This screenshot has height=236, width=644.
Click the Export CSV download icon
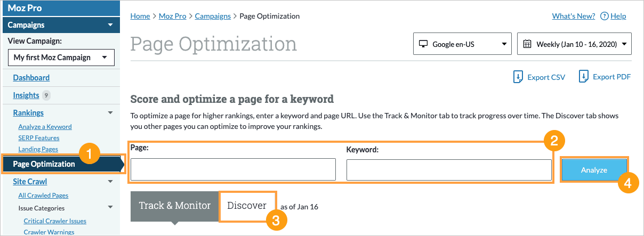(518, 77)
